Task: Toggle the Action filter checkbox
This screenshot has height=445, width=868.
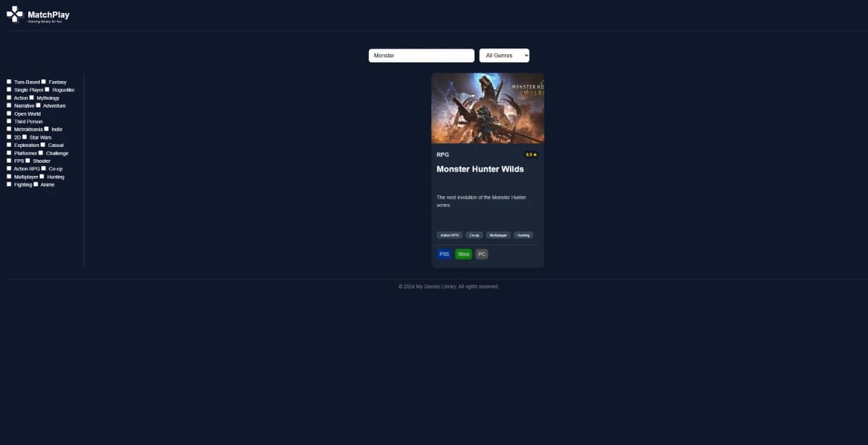Action: pos(9,98)
